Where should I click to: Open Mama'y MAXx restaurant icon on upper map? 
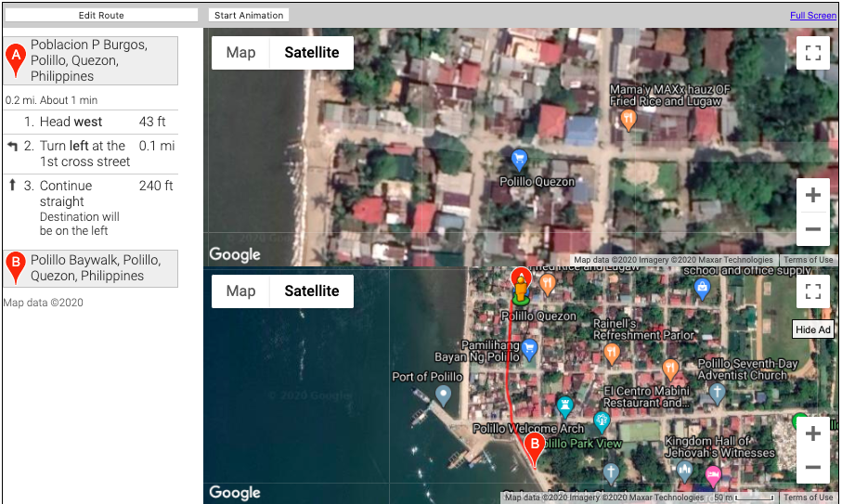pyautogui.click(x=628, y=119)
